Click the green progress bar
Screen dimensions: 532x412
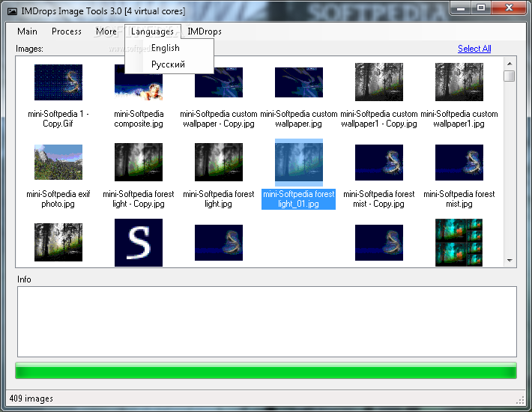pyautogui.click(x=266, y=370)
